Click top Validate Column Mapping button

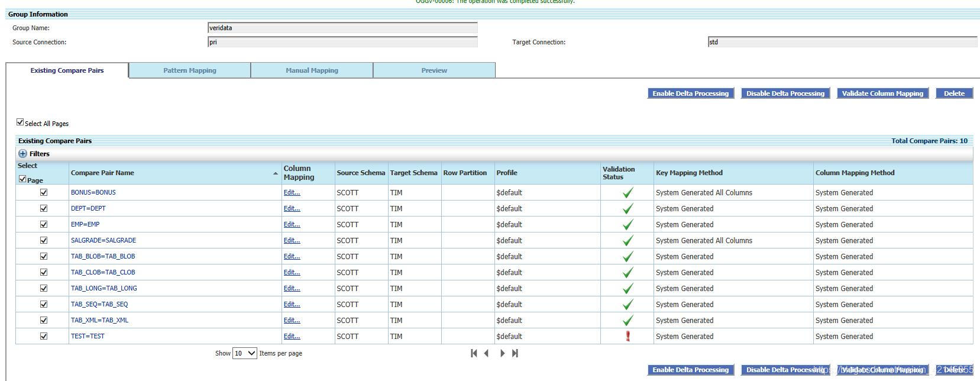click(x=882, y=93)
